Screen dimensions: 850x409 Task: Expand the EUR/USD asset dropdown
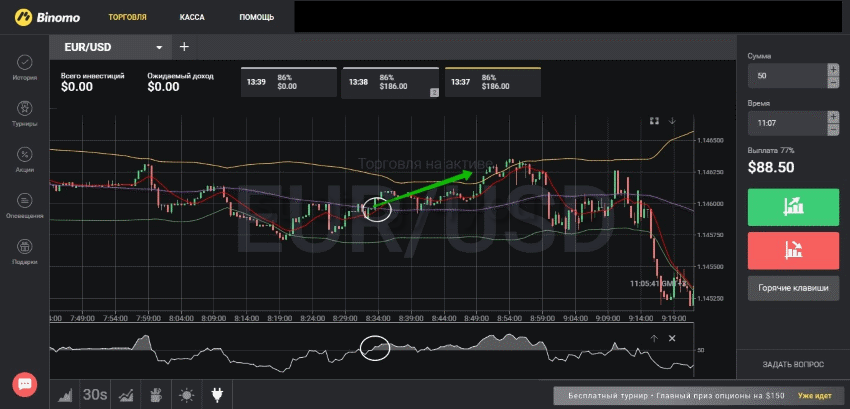159,47
